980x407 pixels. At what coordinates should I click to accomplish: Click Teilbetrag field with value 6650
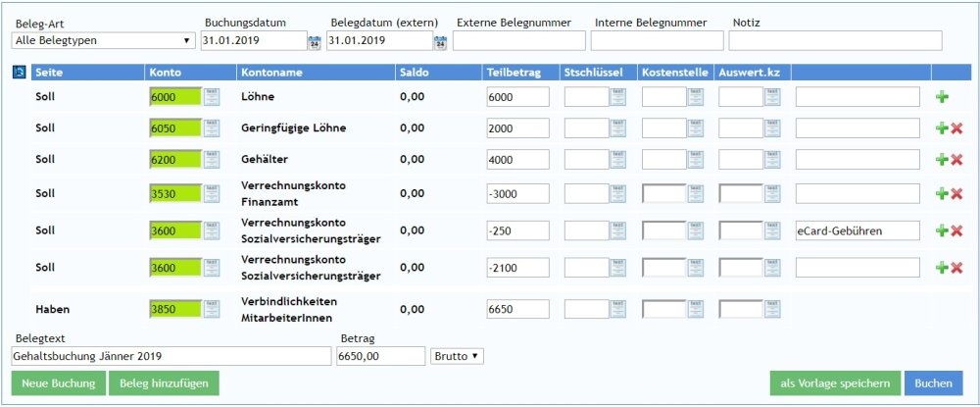[x=518, y=309]
